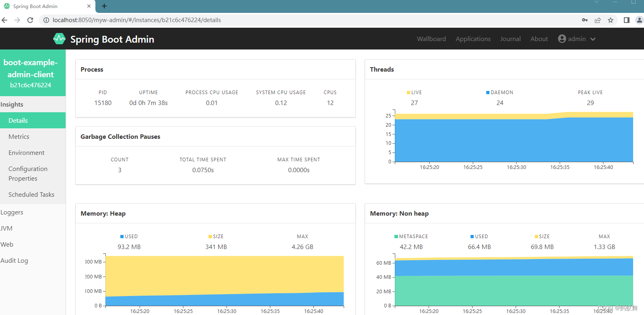Click the uptime value 0d 0h 7m 38s
This screenshot has width=644, height=315.
pyautogui.click(x=149, y=103)
